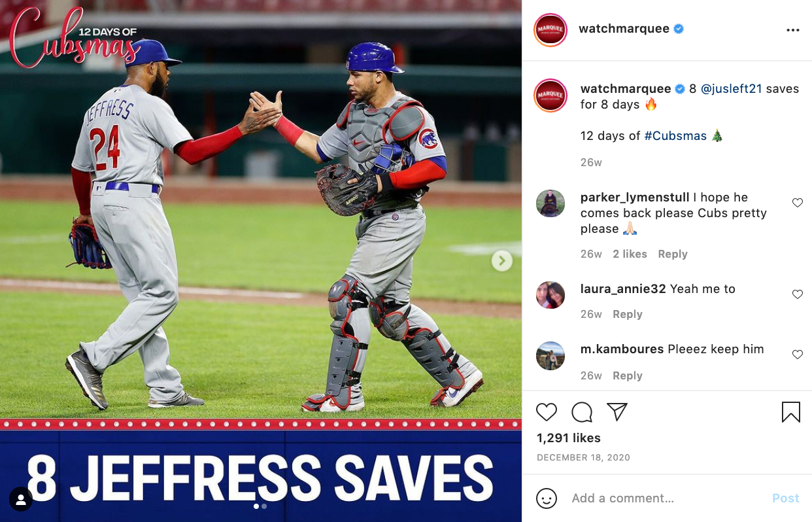
Task: Click the Post button
Action: [786, 498]
